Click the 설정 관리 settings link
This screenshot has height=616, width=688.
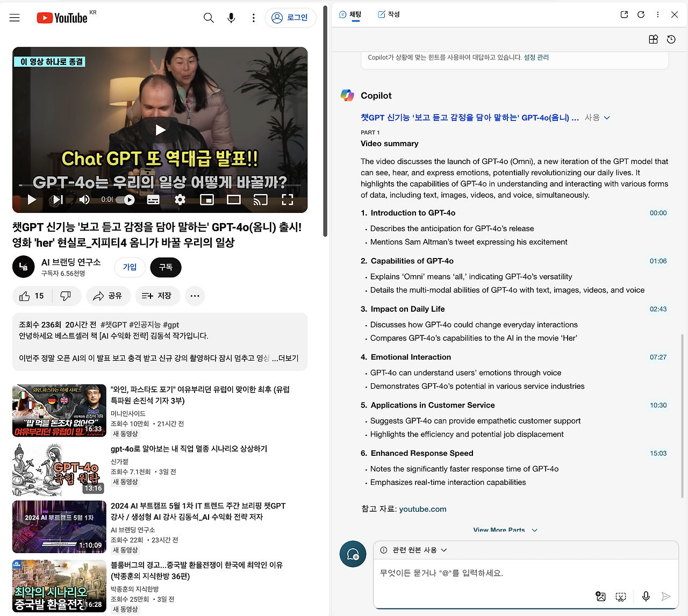tap(536, 58)
